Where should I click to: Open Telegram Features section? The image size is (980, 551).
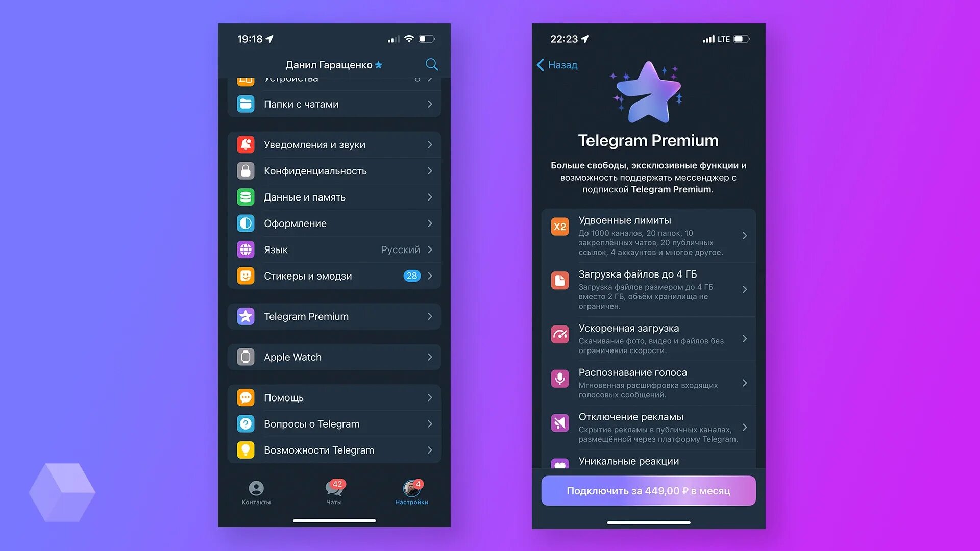coord(335,449)
